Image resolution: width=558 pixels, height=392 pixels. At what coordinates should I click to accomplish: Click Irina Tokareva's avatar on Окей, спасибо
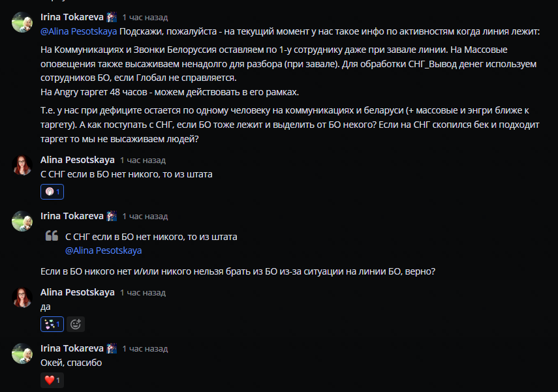22,354
